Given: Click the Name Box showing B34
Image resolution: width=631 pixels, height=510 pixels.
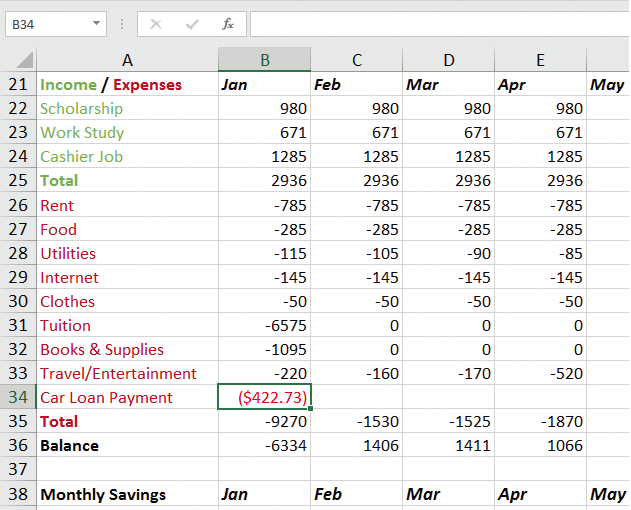Looking at the screenshot, I should point(56,24).
